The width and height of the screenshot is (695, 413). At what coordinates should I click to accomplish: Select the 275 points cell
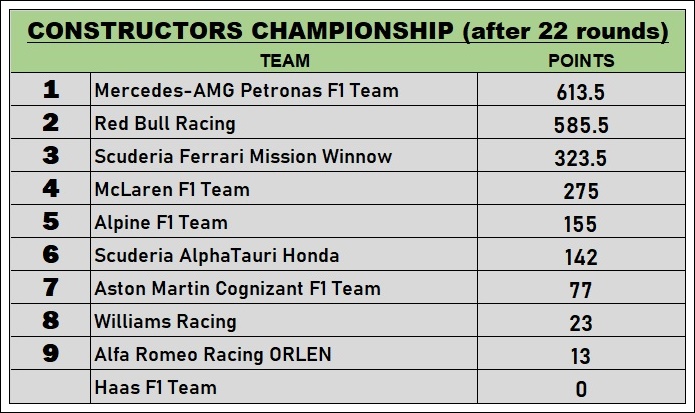(x=581, y=191)
